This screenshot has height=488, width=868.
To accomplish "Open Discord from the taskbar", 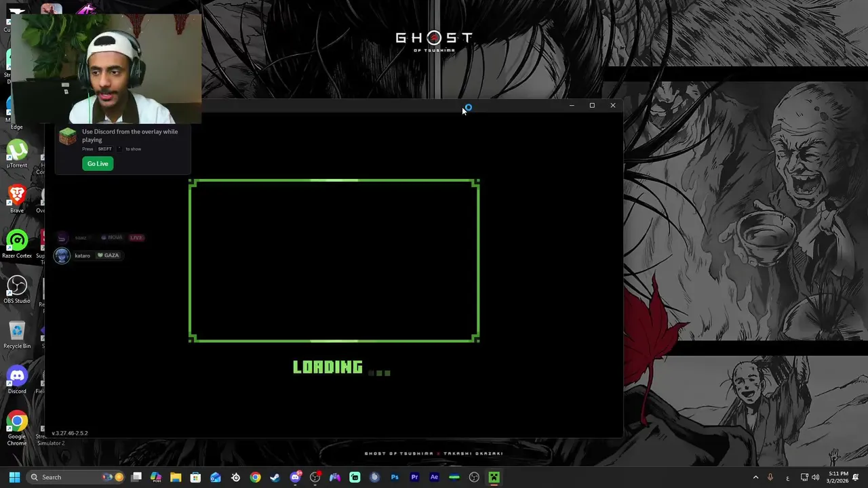I will pyautogui.click(x=295, y=477).
